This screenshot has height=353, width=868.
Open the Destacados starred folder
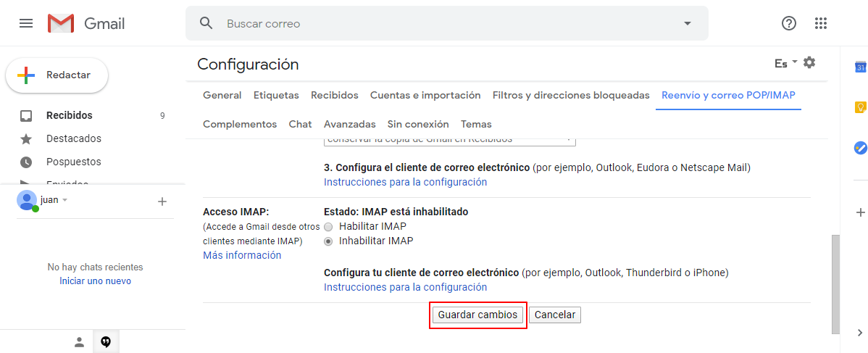(x=74, y=138)
